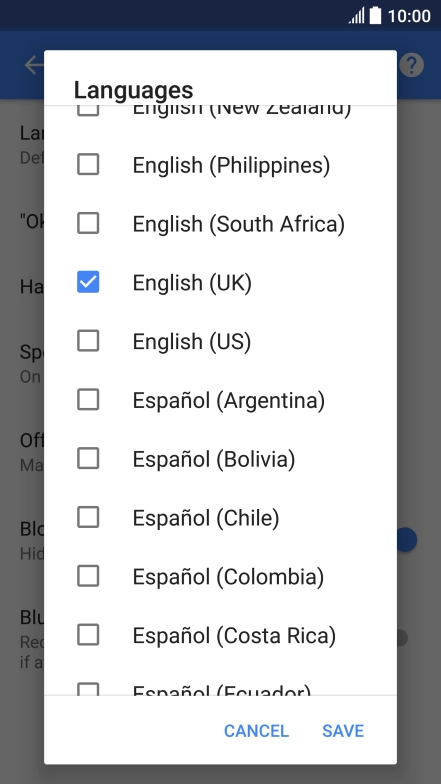Tap the signal strength icon
Screen dimensions: 441x784
click(x=356, y=16)
